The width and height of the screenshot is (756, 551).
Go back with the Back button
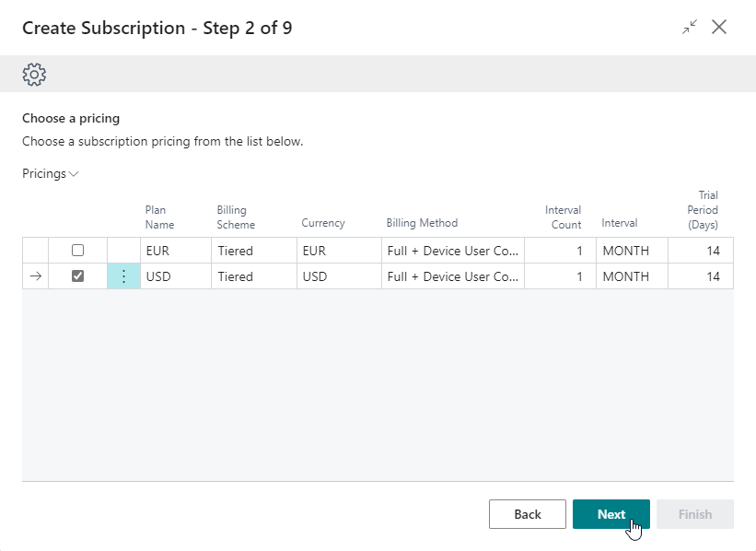point(527,514)
